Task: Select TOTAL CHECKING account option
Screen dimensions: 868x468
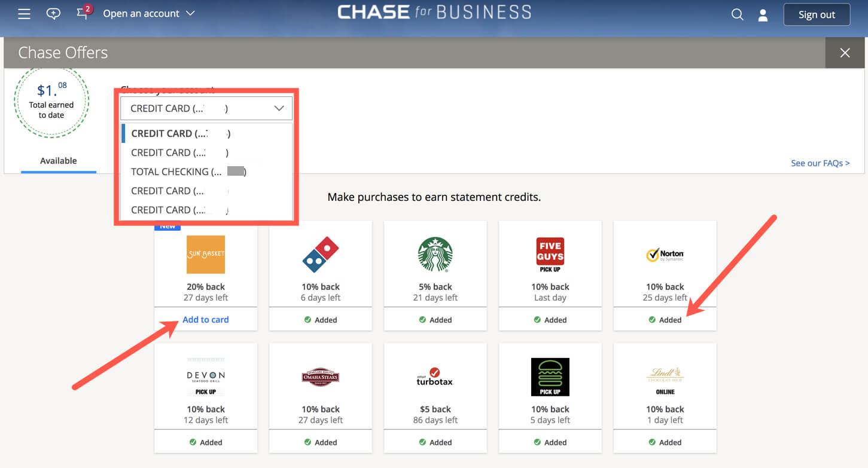Action: click(x=206, y=172)
